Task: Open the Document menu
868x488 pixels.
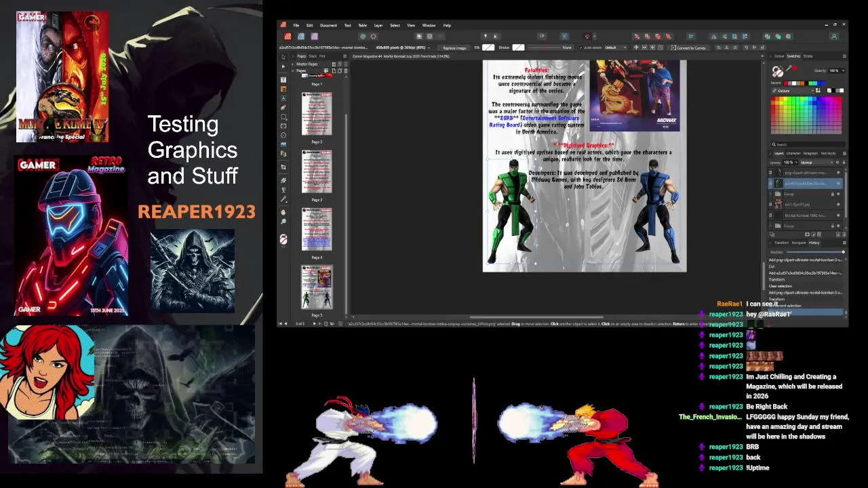Action: tap(329, 25)
